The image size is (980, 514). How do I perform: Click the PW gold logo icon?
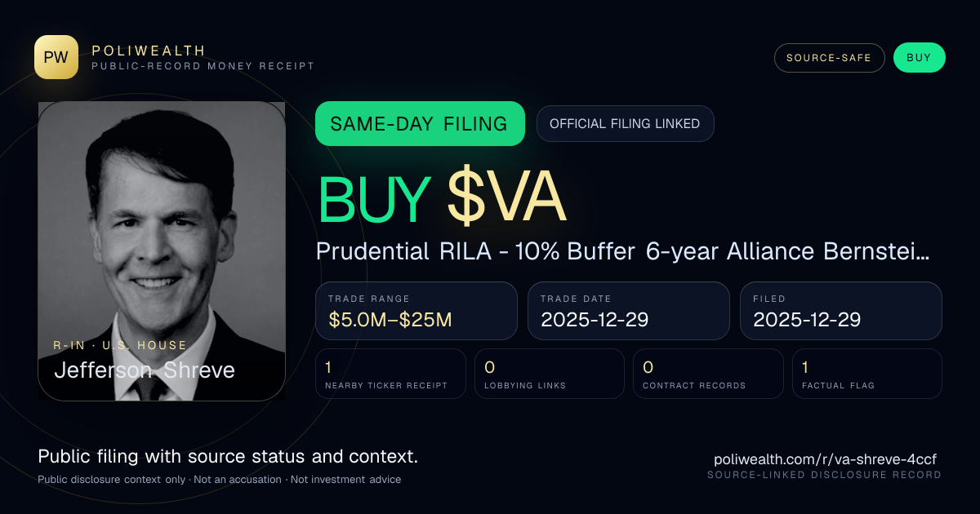click(56, 57)
